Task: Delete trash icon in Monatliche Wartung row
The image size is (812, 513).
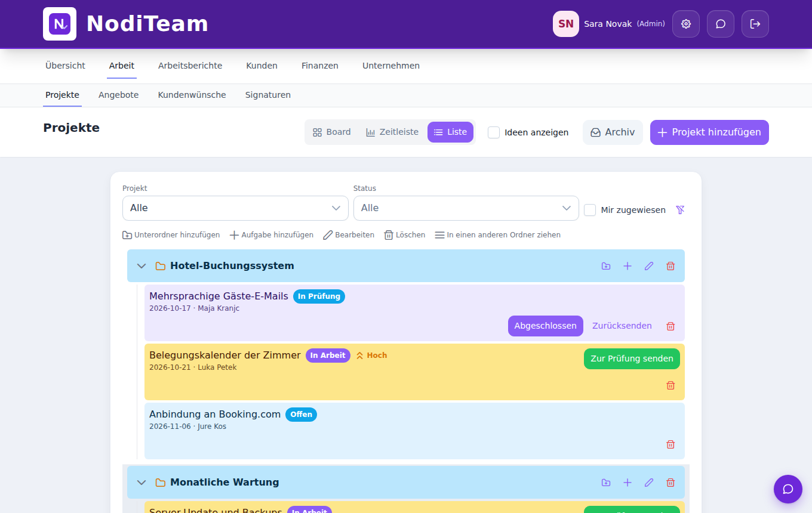Action: coord(670,483)
